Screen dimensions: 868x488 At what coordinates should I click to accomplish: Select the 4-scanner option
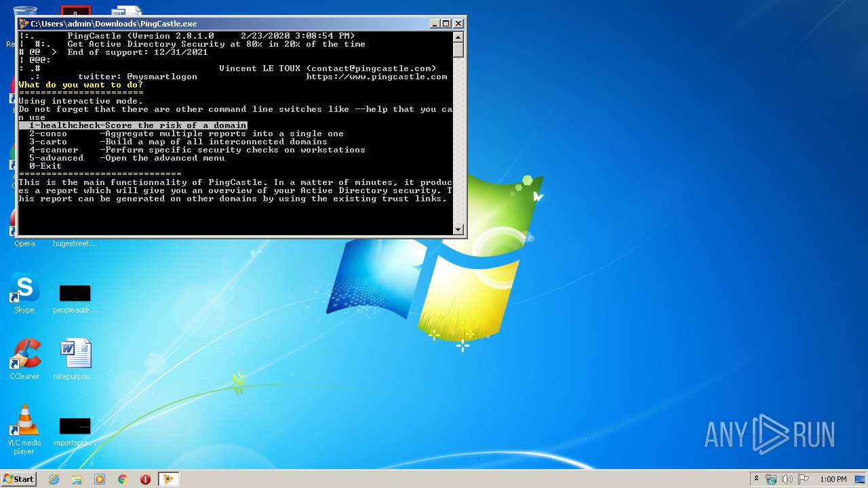point(197,150)
